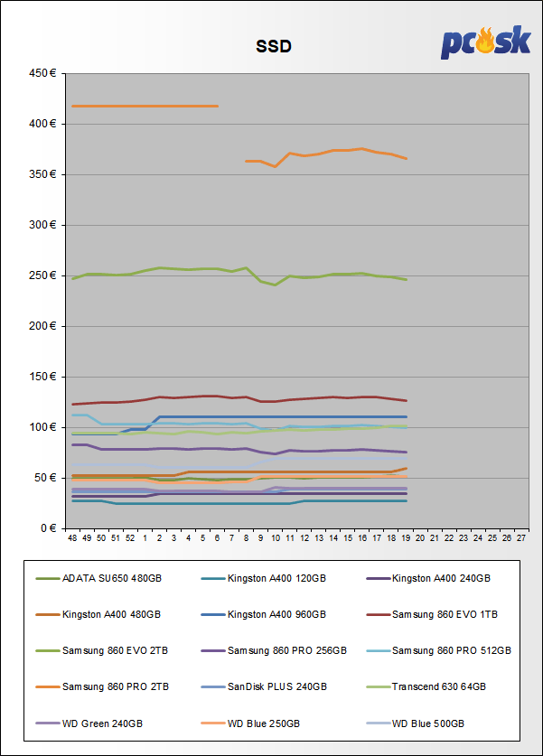The height and width of the screenshot is (756, 543).
Task: Click week 19 on the x-axis
Action: pos(406,538)
